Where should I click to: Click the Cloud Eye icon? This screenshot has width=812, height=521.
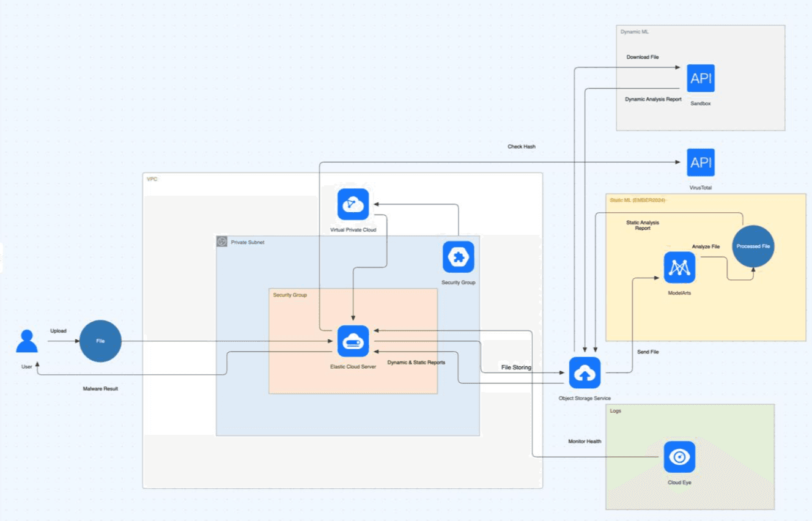pos(679,457)
